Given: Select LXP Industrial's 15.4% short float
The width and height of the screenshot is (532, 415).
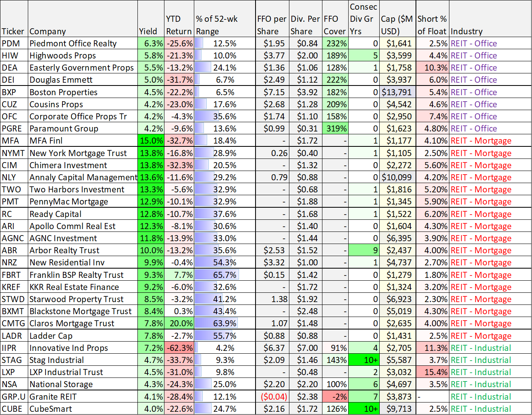Looking at the screenshot, I should pyautogui.click(x=432, y=372).
